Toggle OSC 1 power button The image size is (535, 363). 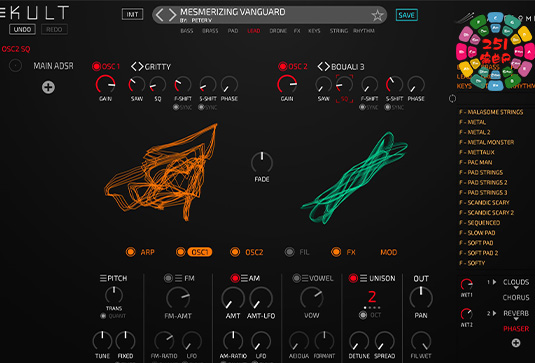click(96, 66)
